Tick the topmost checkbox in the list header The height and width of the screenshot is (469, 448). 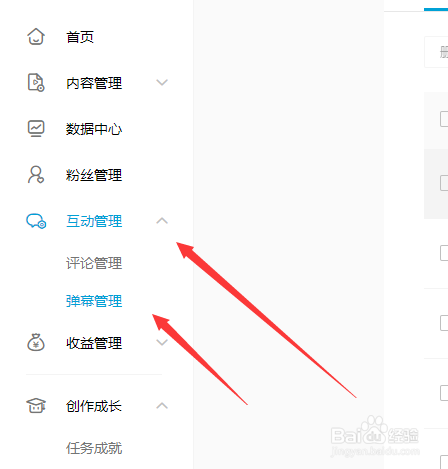click(x=444, y=119)
